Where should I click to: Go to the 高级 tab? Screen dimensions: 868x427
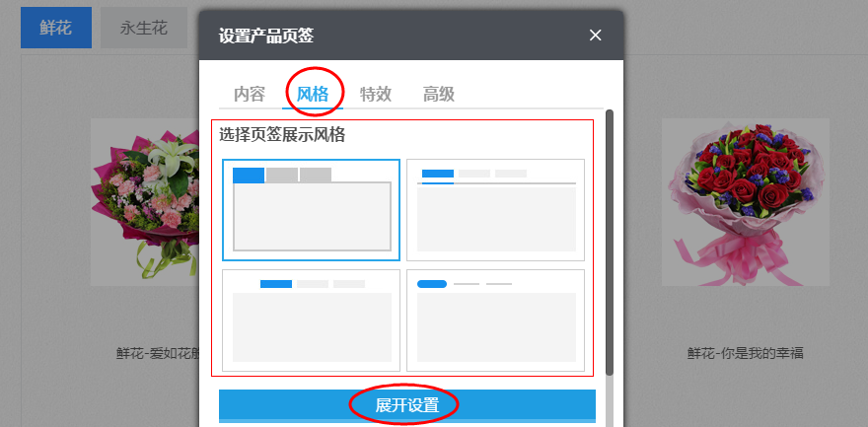(439, 94)
